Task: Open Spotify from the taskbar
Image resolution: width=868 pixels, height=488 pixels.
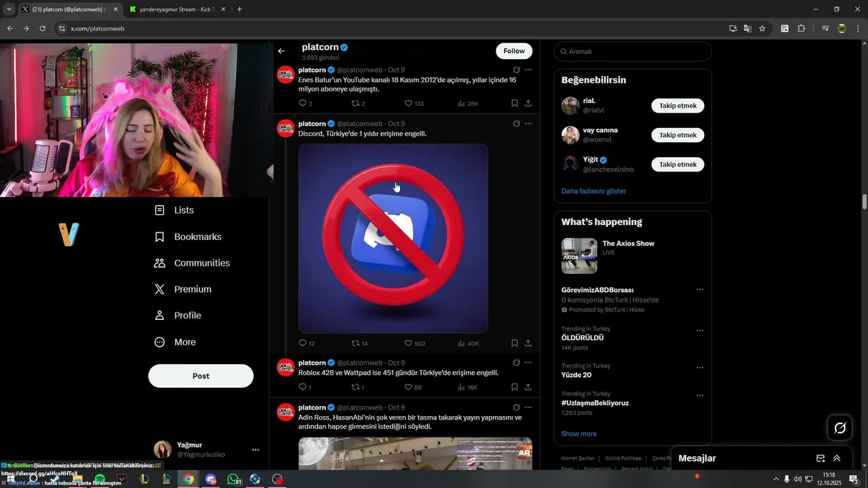Action: coord(100,479)
